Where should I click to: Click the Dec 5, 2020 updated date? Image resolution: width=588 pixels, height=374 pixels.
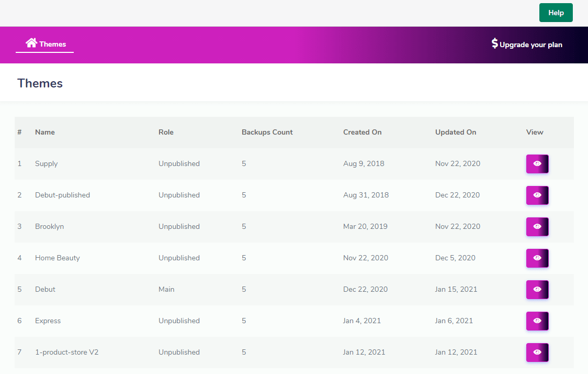tap(455, 258)
